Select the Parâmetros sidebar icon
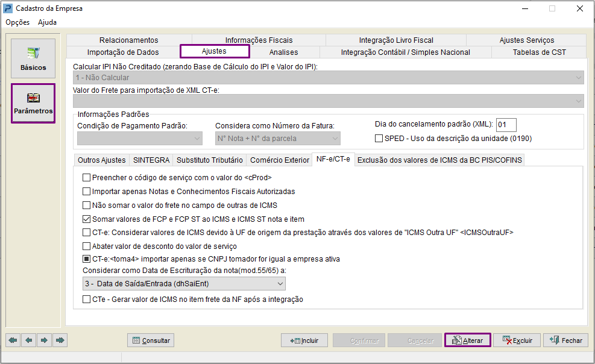Screen dimensions: 595x364 tap(33, 103)
